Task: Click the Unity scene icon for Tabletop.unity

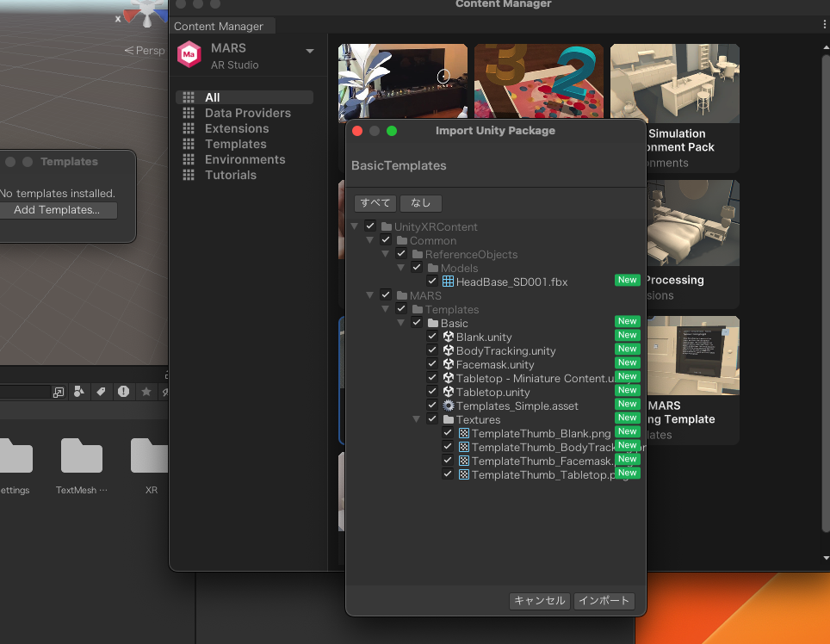Action: coord(448,392)
